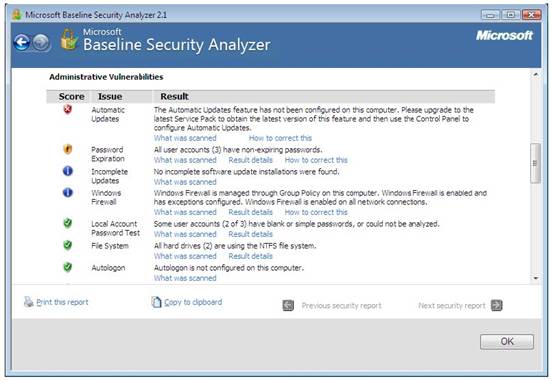Click the OK button
The height and width of the screenshot is (381, 553).
point(507,341)
